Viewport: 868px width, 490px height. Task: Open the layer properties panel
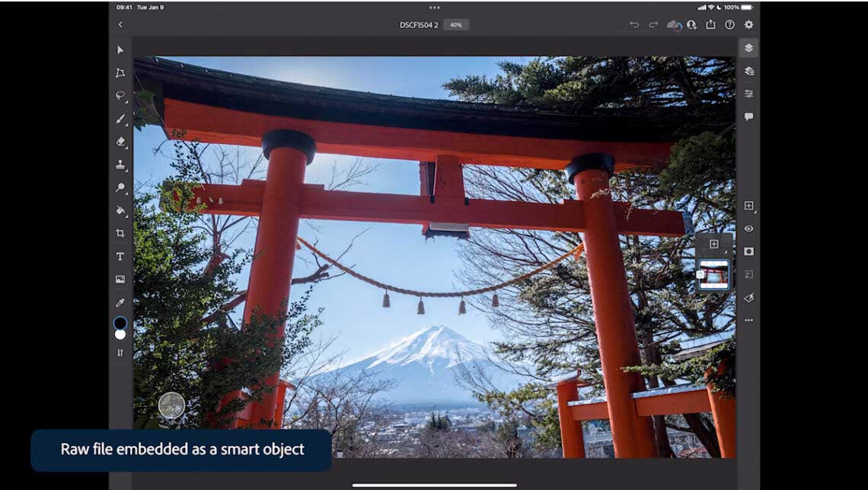748,94
